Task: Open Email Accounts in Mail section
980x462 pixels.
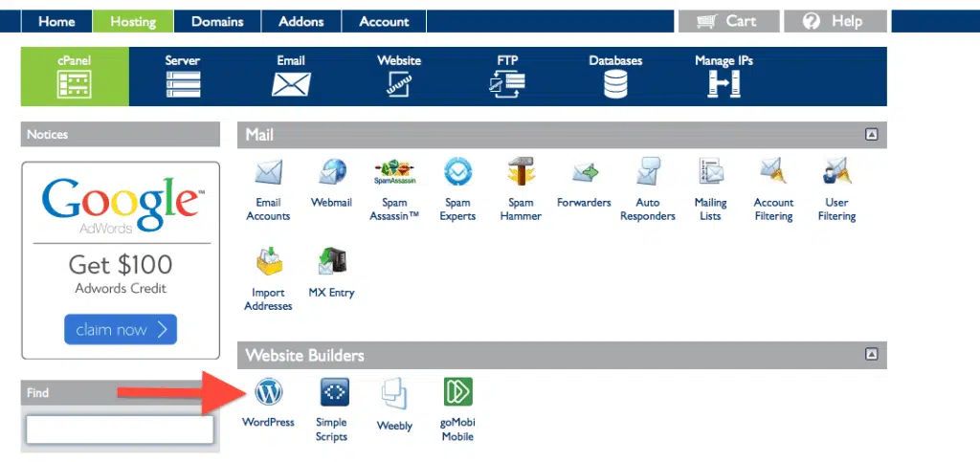Action: pyautogui.click(x=268, y=173)
